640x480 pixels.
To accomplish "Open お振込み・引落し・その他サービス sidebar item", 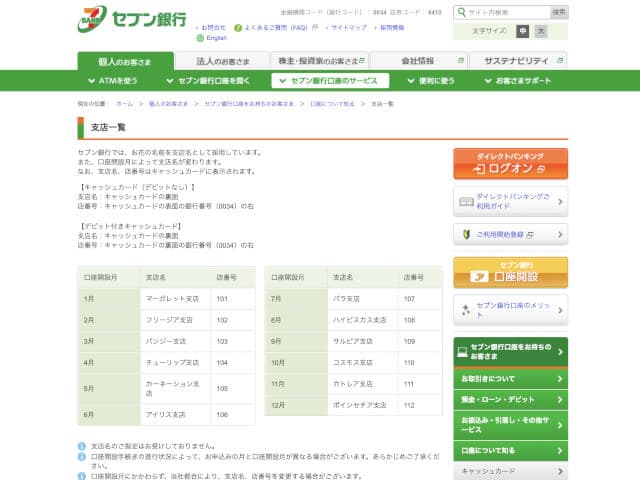I will [x=511, y=425].
